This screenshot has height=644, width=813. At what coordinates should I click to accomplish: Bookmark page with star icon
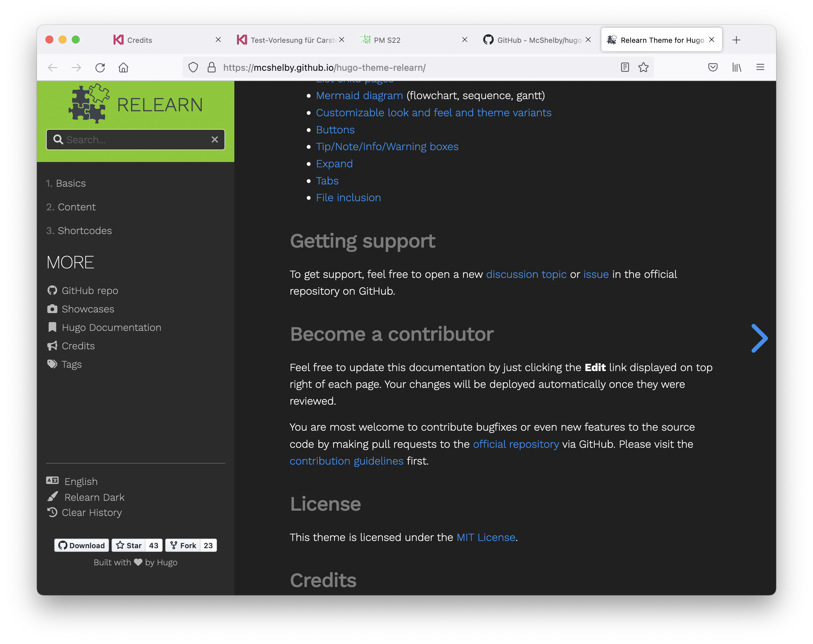point(643,67)
